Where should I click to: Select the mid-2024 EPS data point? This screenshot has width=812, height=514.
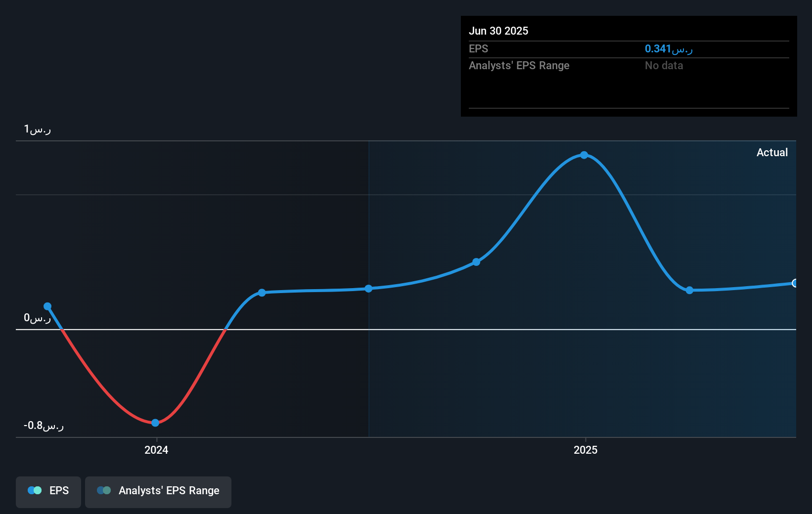coord(261,293)
